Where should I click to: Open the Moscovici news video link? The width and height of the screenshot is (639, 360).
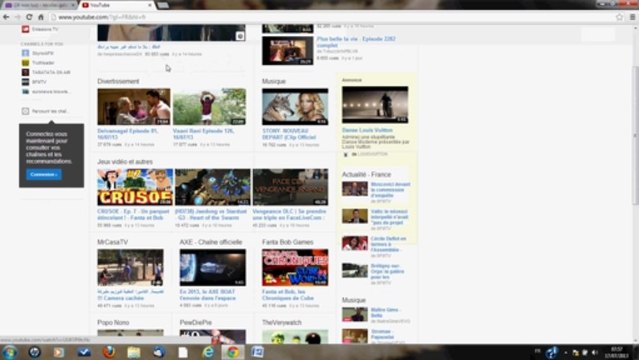click(x=390, y=190)
